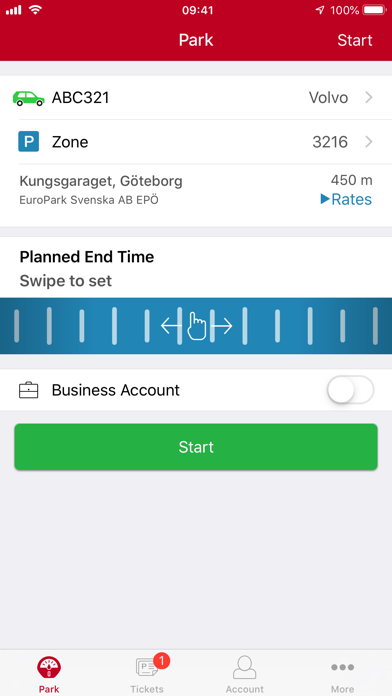
Task: Switch to the Account tab
Action: (x=245, y=672)
